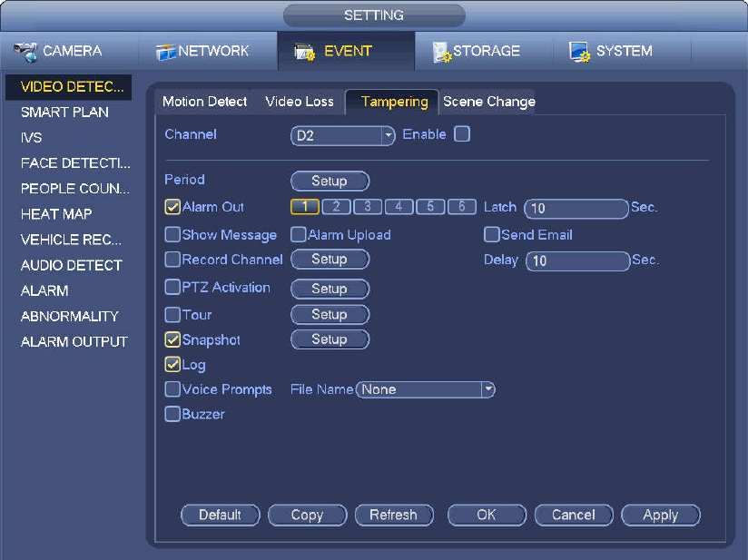
Task: Click the NETWORK icon in top bar
Action: click(166, 52)
